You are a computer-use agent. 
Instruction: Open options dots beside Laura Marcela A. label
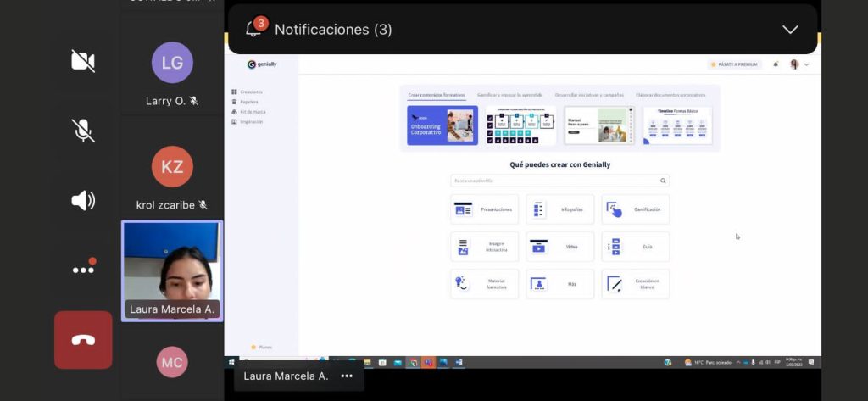(x=347, y=376)
